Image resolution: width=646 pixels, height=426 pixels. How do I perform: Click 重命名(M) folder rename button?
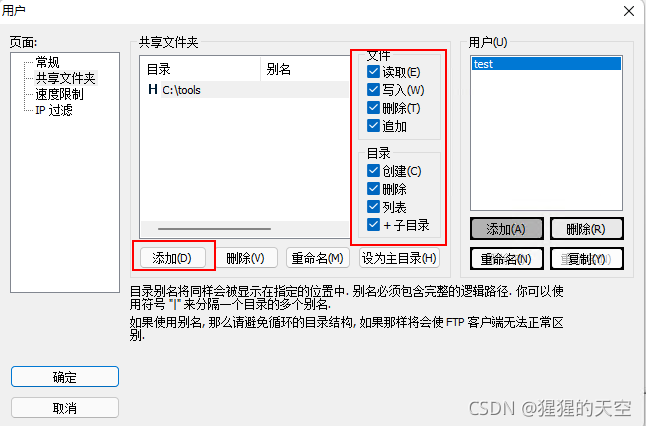coord(318,258)
